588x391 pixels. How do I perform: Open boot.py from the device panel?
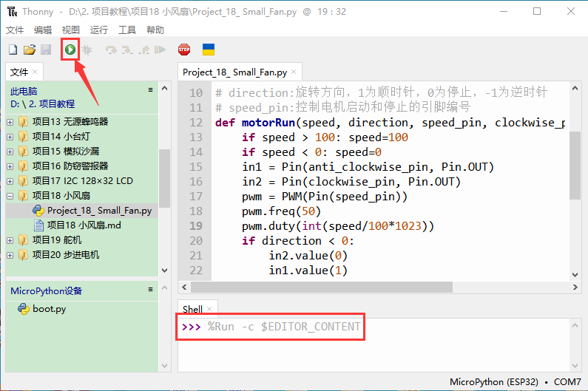[x=49, y=309]
